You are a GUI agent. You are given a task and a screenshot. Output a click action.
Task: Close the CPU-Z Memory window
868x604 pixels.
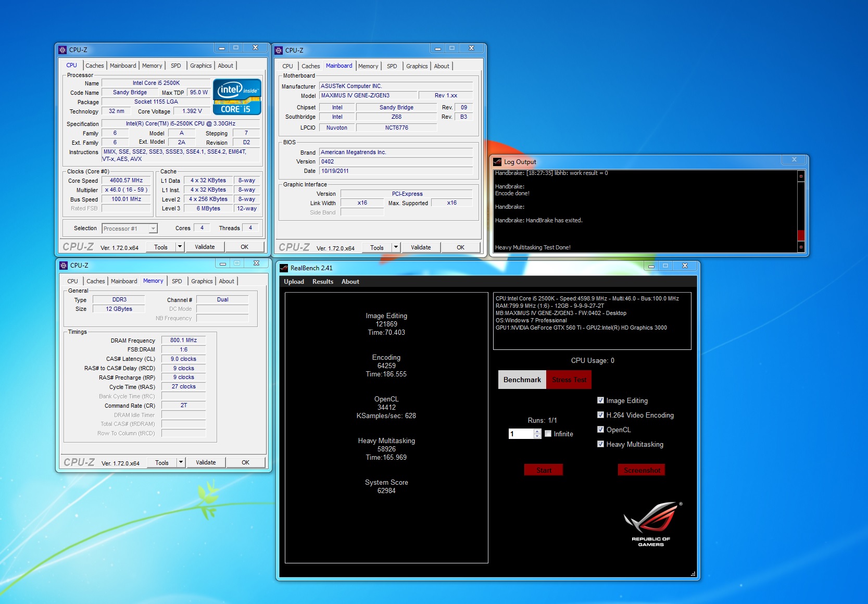(x=257, y=263)
